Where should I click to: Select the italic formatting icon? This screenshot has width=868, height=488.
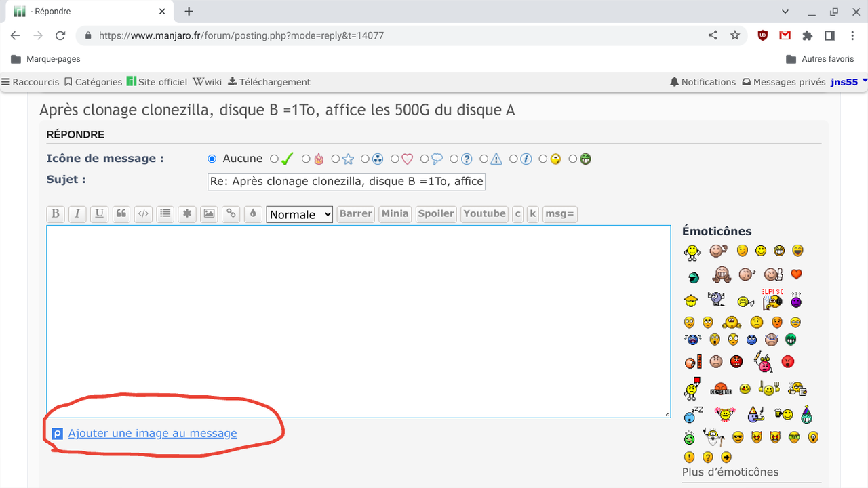[77, 213]
